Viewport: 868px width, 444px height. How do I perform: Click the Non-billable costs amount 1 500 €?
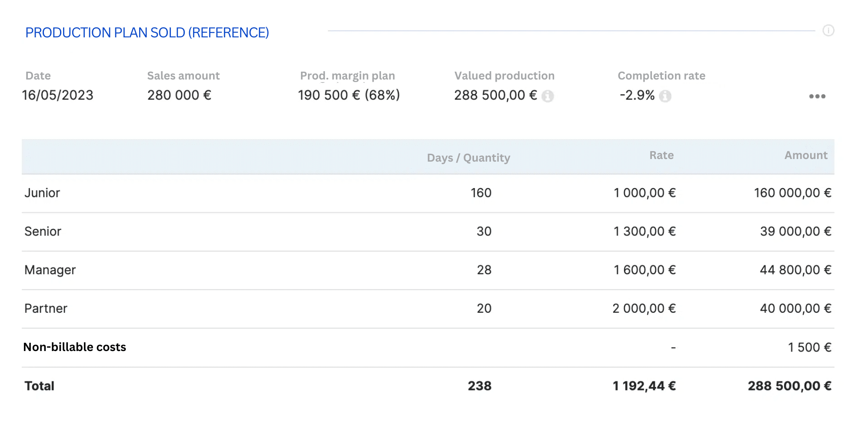click(809, 348)
